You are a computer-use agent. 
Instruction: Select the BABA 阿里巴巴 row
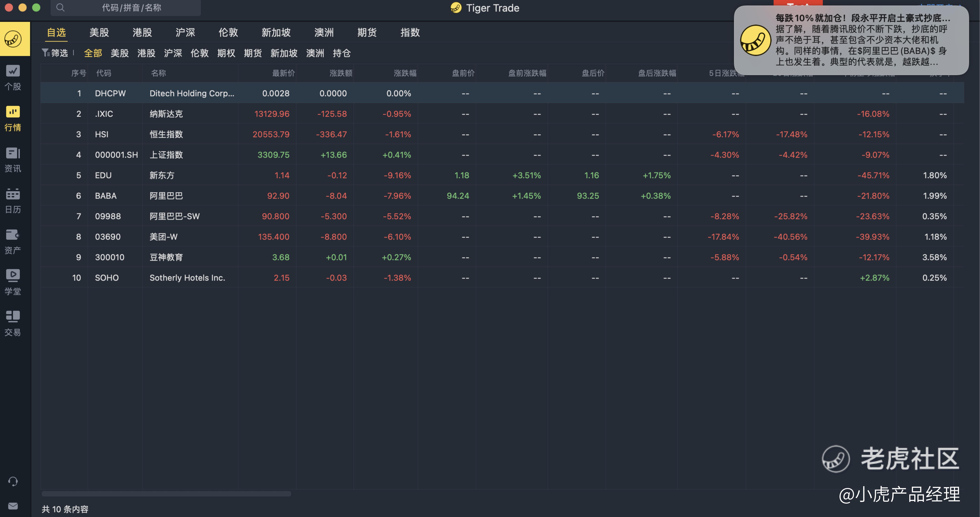pos(166,196)
